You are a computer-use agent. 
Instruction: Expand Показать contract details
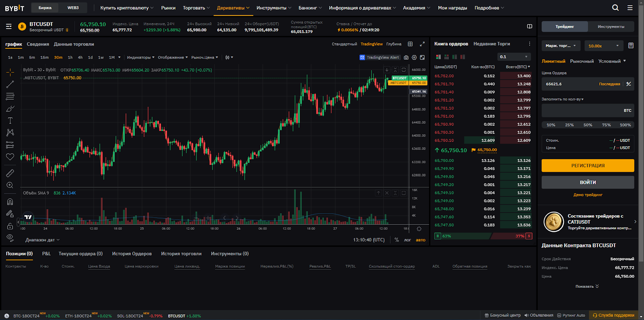[587, 286]
